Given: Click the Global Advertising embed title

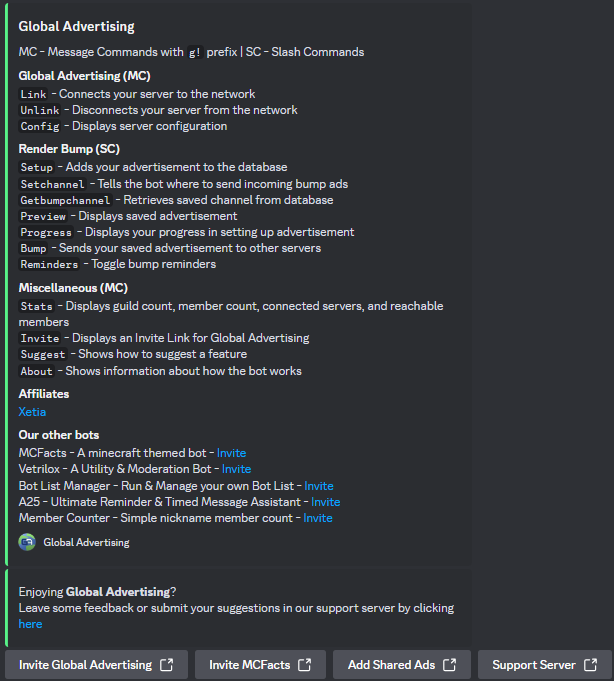Looking at the screenshot, I should (76, 26).
